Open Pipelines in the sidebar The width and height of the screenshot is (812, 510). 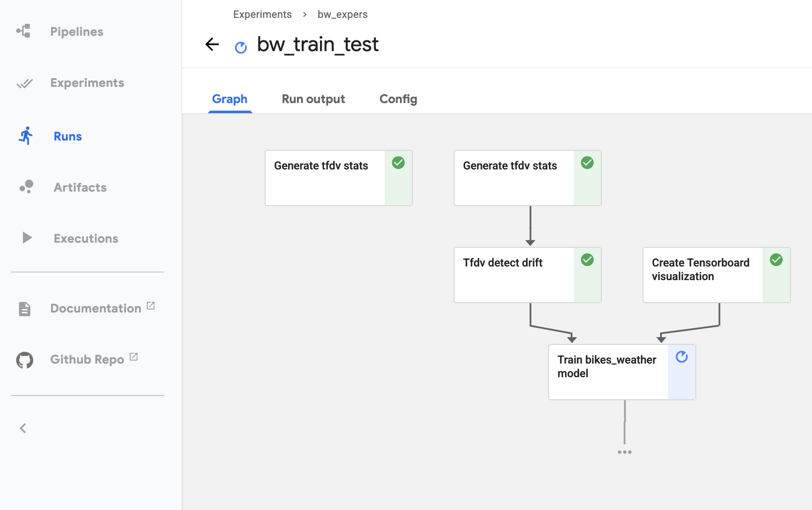pyautogui.click(x=77, y=32)
